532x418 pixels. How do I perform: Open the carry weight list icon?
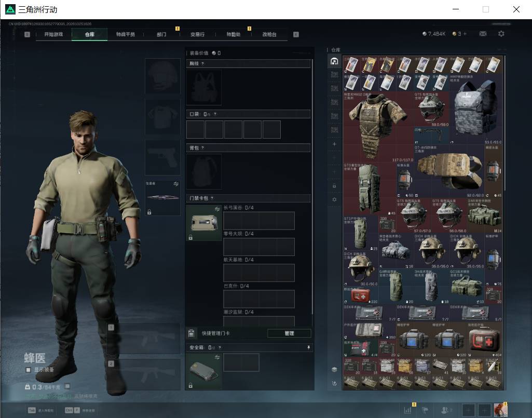tap(67, 386)
